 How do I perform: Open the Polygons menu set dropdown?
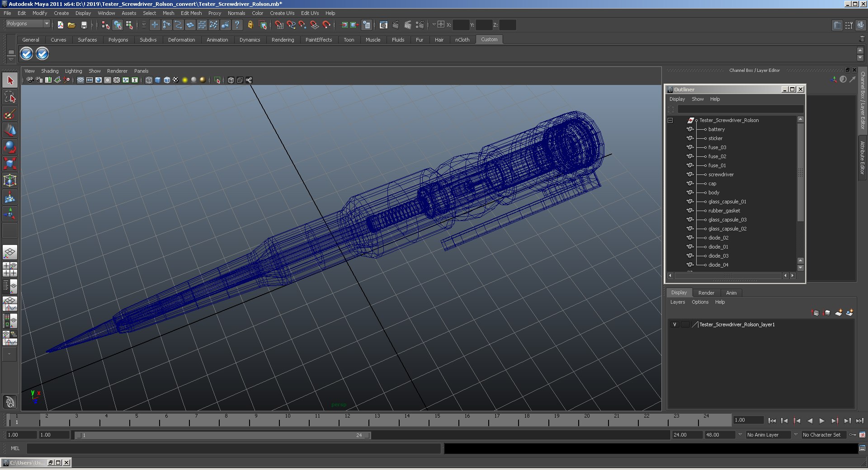pyautogui.click(x=28, y=23)
